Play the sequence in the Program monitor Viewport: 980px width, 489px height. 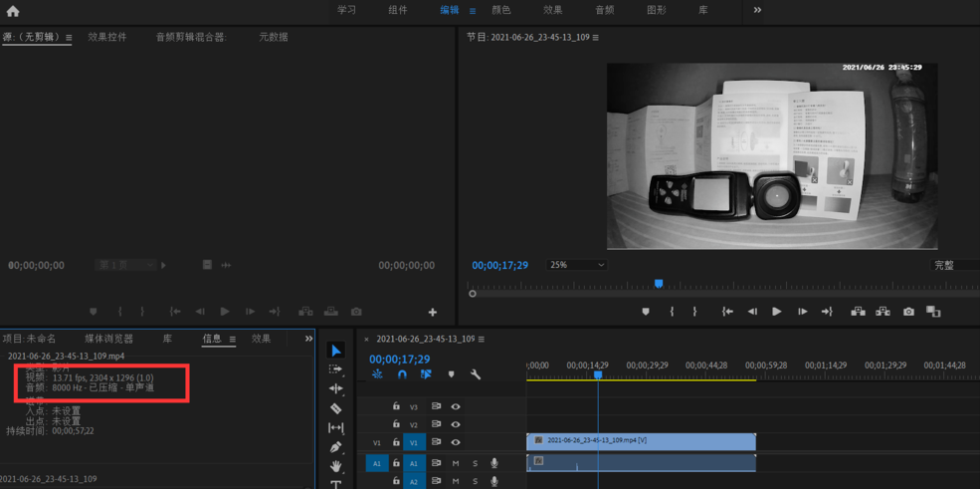click(x=777, y=312)
